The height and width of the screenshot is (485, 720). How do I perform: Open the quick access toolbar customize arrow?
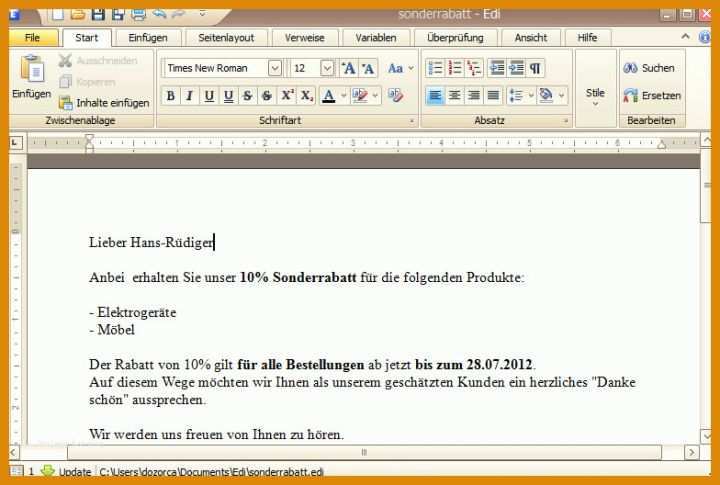[x=202, y=13]
